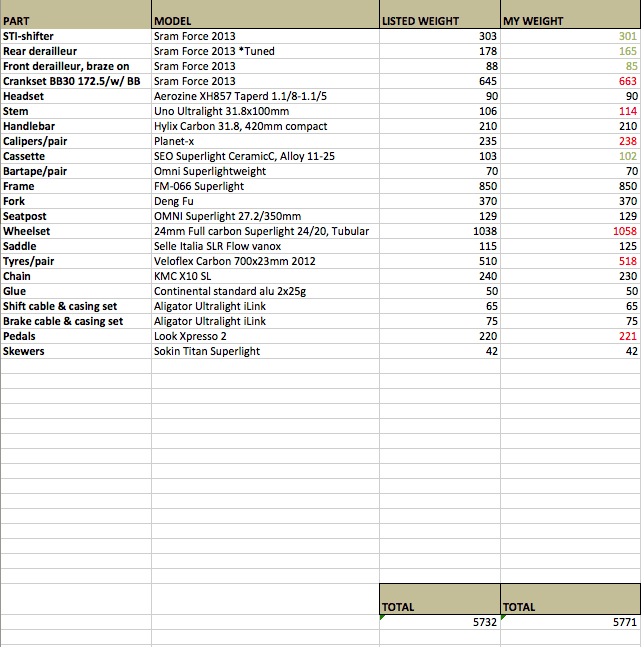Click the Fork part cell
Viewport: 641px width, 647px height.
pyautogui.click(x=76, y=201)
